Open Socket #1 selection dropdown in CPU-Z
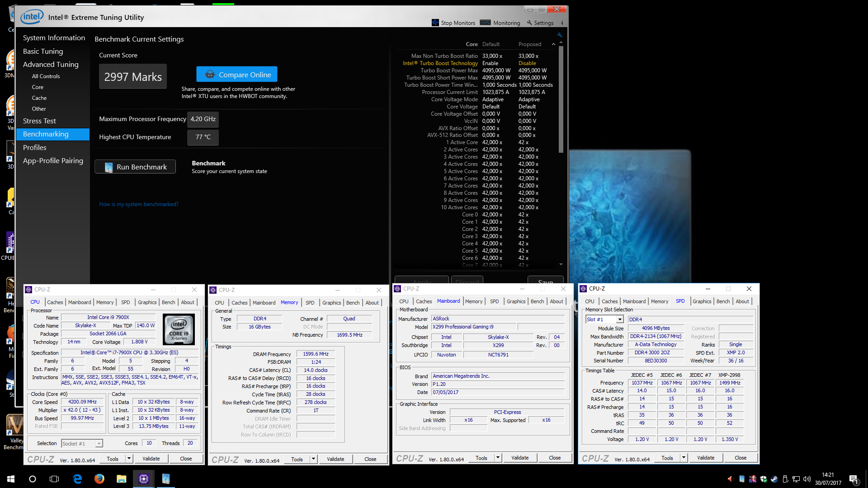868x488 pixels. (x=82, y=444)
